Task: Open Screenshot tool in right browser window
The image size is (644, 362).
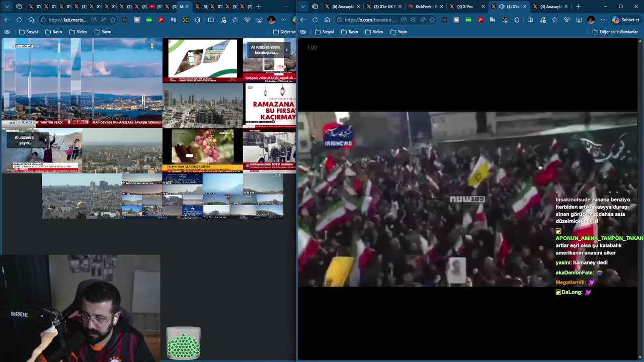Action: [579, 20]
